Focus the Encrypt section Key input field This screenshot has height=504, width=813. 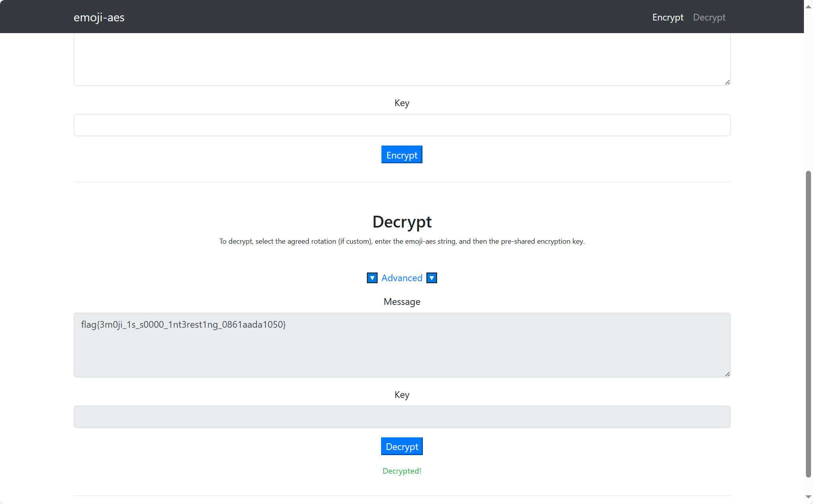tap(402, 125)
